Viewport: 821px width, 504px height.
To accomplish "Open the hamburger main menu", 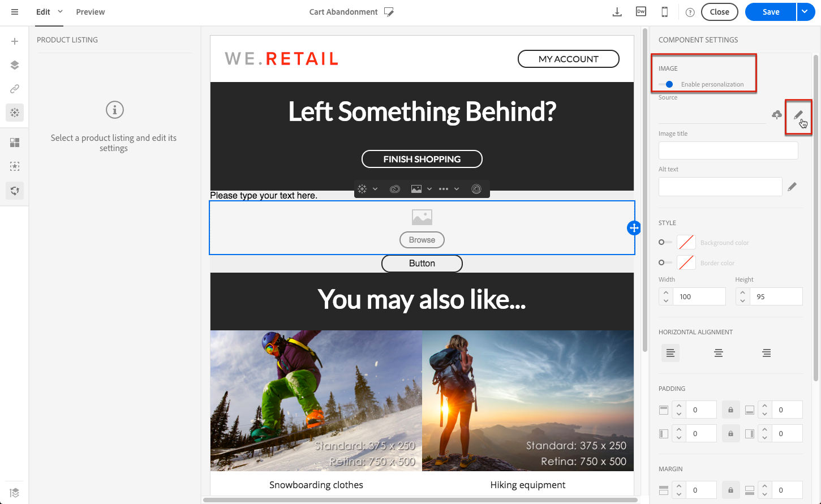I will click(15, 12).
